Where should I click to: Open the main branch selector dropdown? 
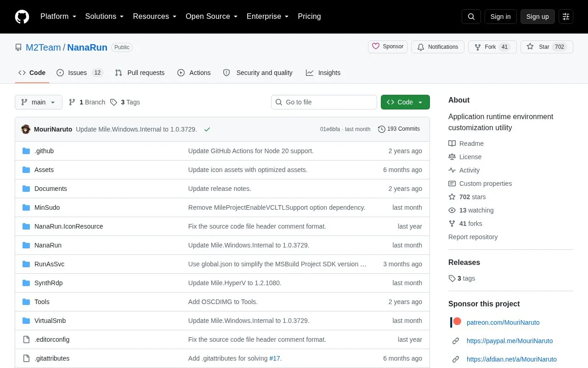pos(39,102)
